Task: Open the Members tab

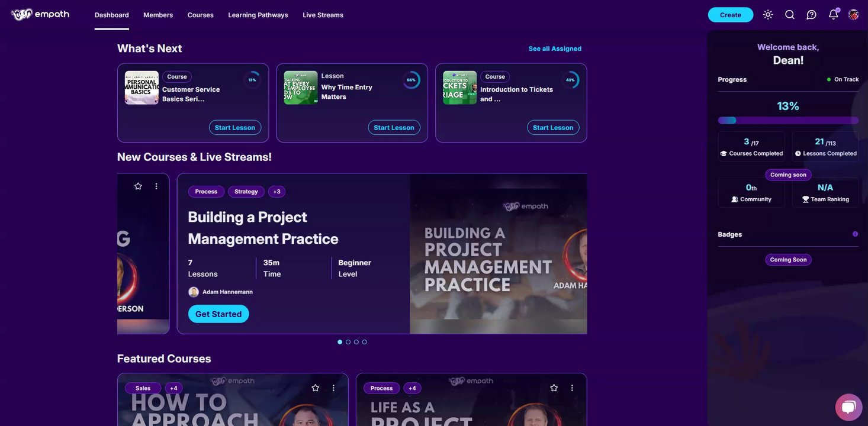Action: pyautogui.click(x=158, y=15)
